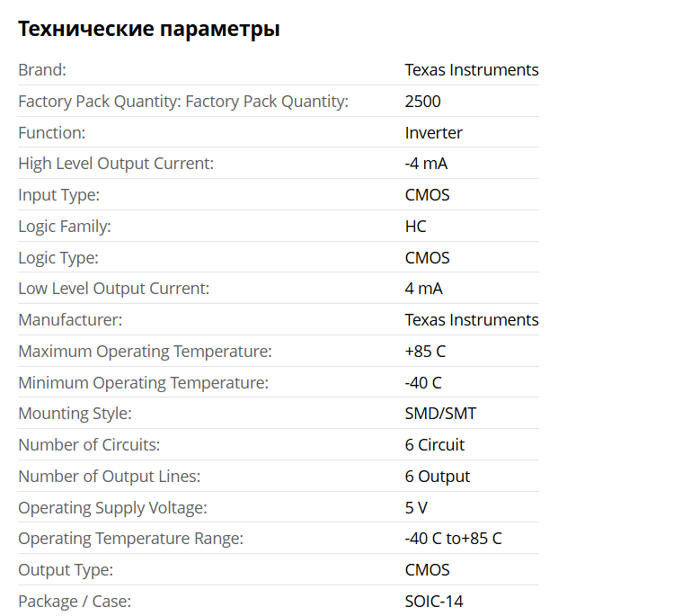Click the "6 Circuit" value
This screenshot has width=700, height=616.
coord(435,445)
